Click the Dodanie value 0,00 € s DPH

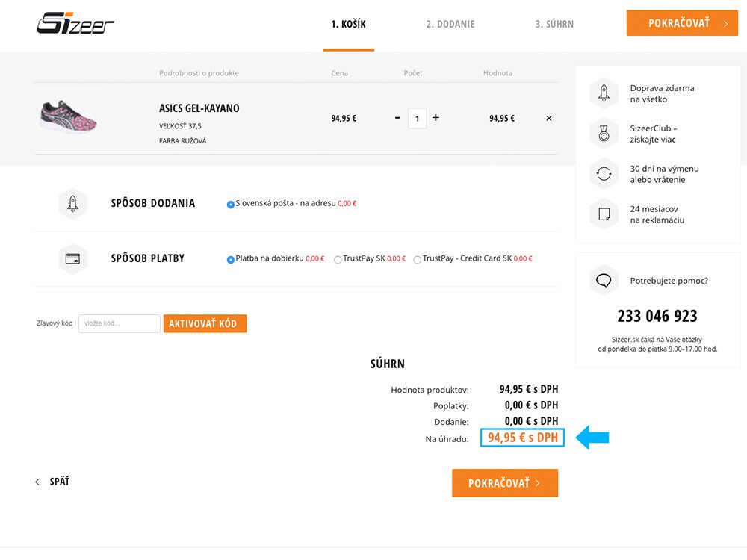(x=531, y=421)
